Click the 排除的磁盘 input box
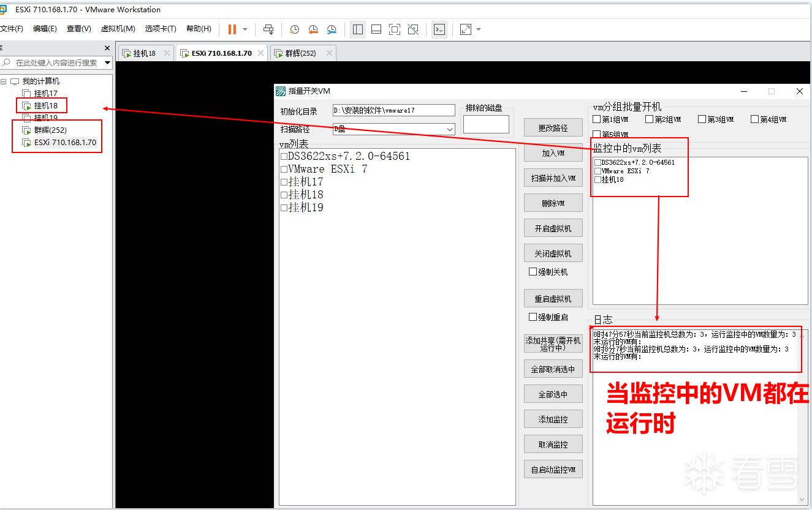This screenshot has height=510, width=812. coord(486,124)
